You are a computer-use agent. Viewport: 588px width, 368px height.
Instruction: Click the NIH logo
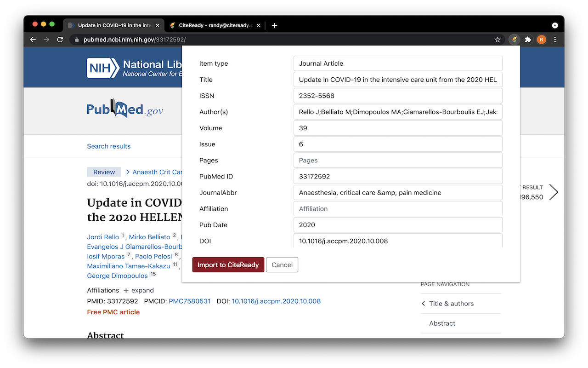click(x=103, y=68)
